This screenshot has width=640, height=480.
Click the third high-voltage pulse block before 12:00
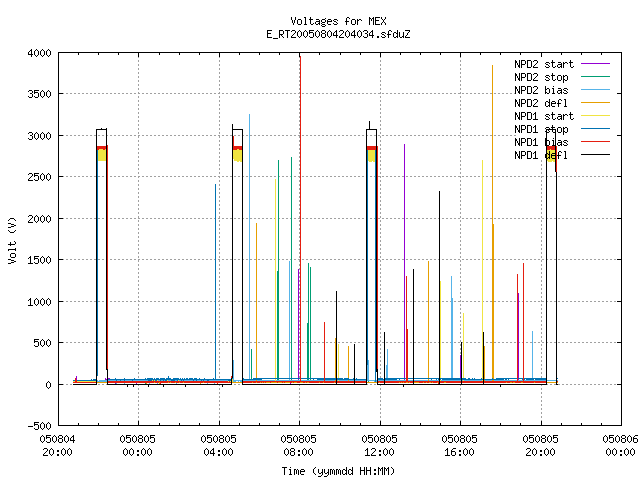point(372,253)
